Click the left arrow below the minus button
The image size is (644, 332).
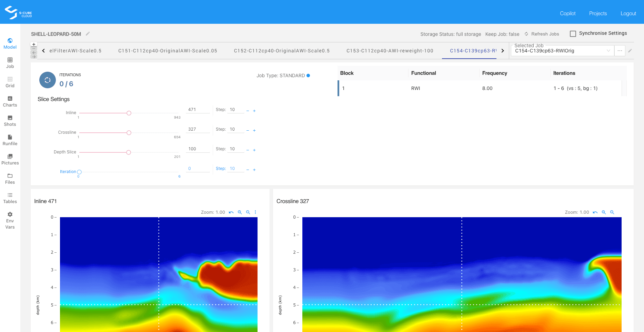34,53
